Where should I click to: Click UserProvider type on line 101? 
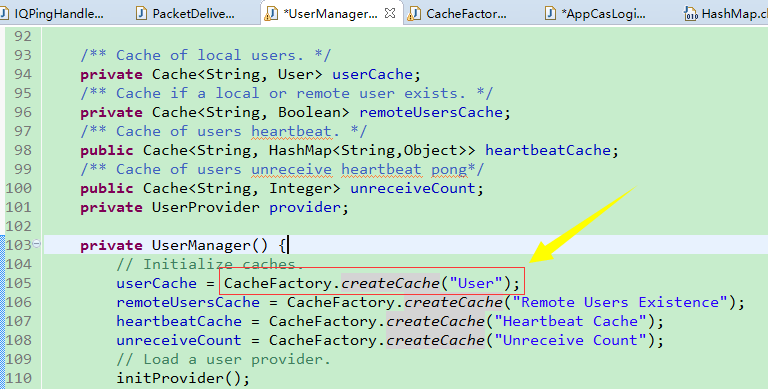click(x=206, y=207)
